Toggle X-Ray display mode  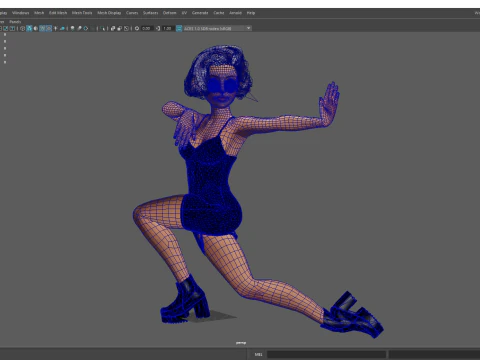coord(113,28)
